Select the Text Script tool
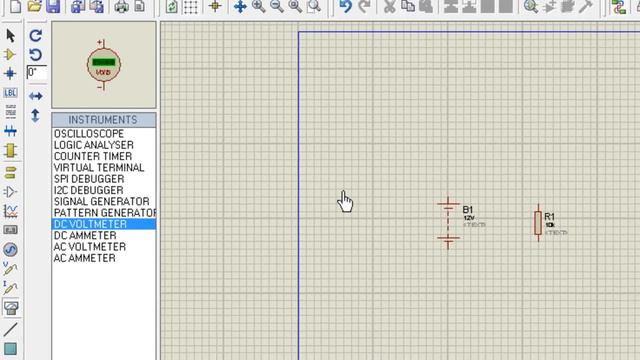 pyautogui.click(x=10, y=111)
